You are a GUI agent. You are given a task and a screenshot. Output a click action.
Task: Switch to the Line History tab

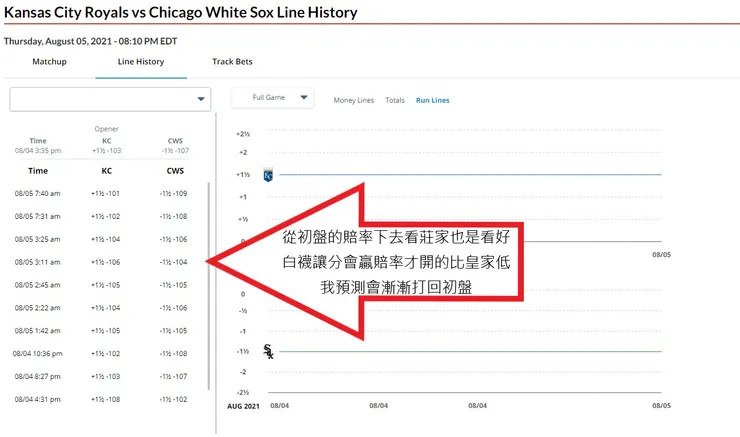(141, 61)
